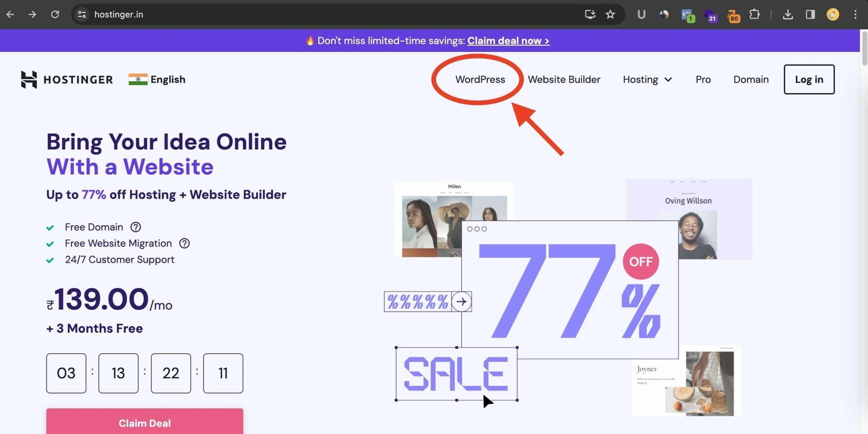
Task: Click the 24/7 Customer Support text
Action: pyautogui.click(x=119, y=260)
